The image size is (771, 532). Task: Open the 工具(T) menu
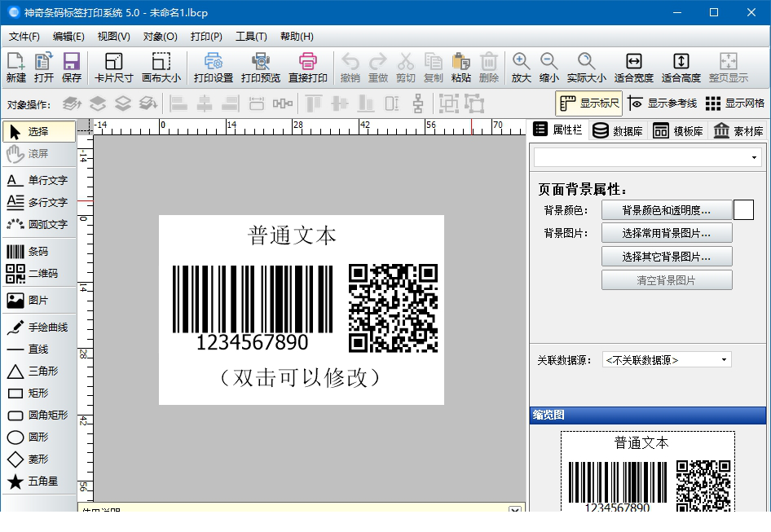click(x=250, y=37)
